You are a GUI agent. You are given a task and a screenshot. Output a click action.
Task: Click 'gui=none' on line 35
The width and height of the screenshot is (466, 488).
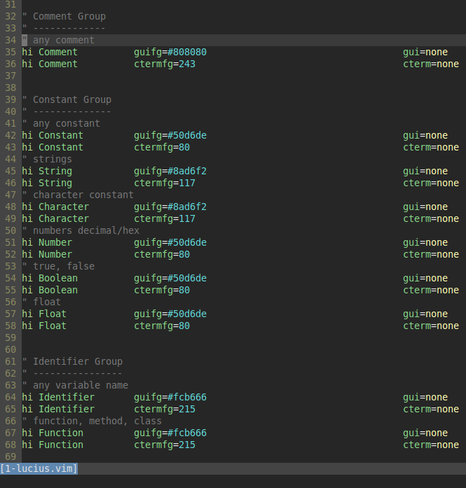pyautogui.click(x=425, y=52)
